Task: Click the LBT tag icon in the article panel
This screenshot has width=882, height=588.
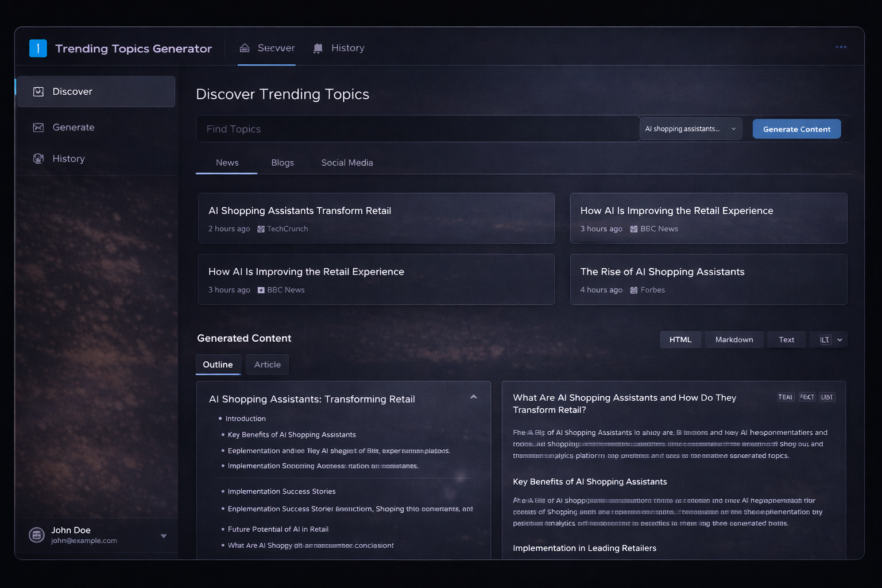Action: [x=827, y=397]
